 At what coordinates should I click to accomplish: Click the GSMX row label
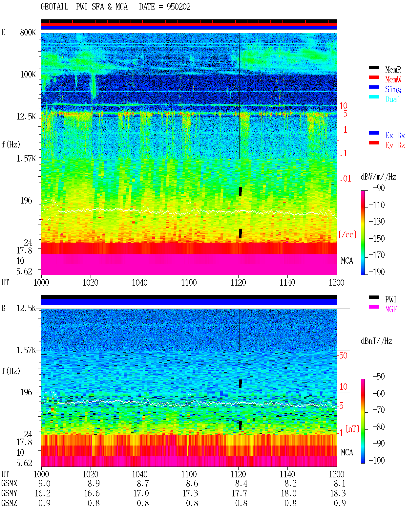pyautogui.click(x=9, y=483)
